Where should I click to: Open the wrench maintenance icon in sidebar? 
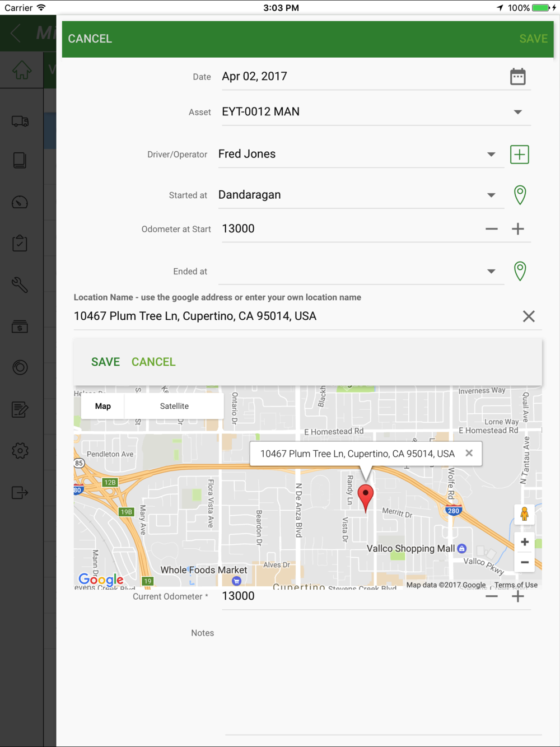click(20, 285)
